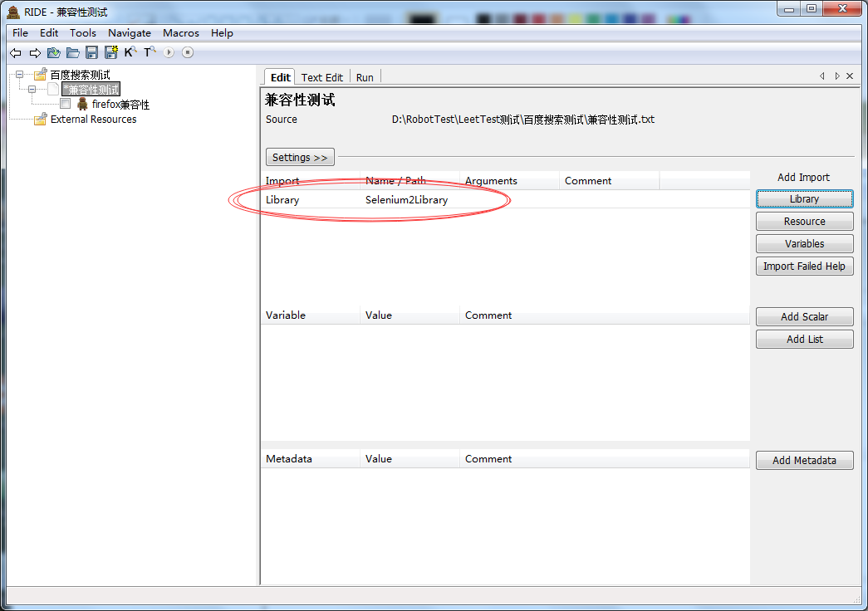Close the current editor tab panel
The width and height of the screenshot is (868, 611).
(850, 76)
